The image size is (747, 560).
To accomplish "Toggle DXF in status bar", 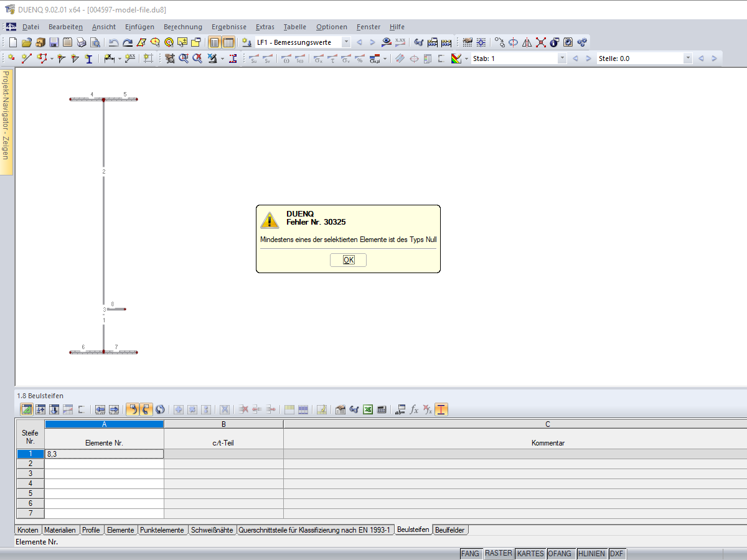I will (x=616, y=553).
